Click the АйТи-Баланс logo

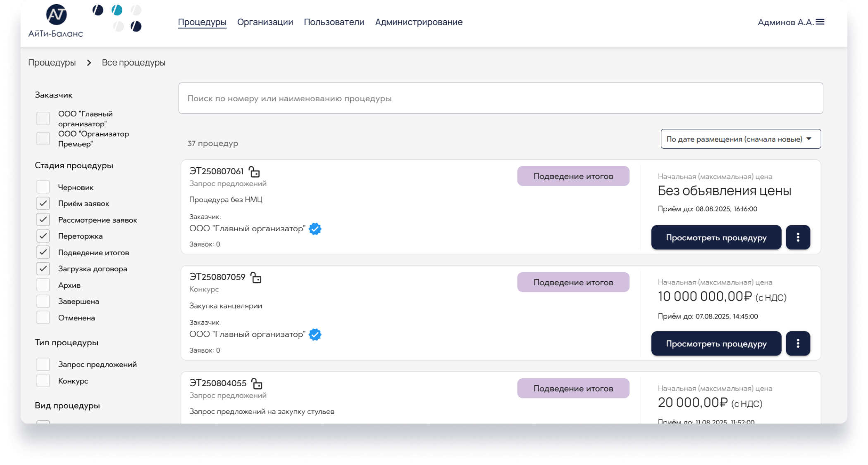pos(56,21)
